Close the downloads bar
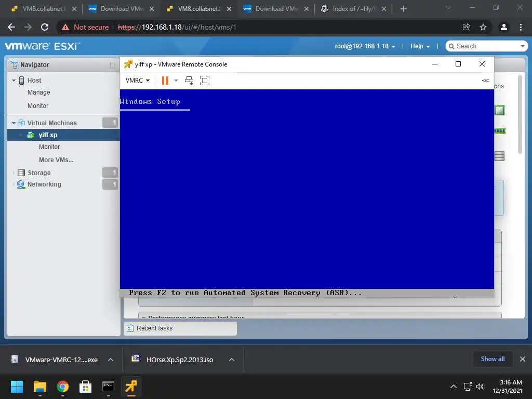Image resolution: width=532 pixels, height=399 pixels. tap(523, 359)
